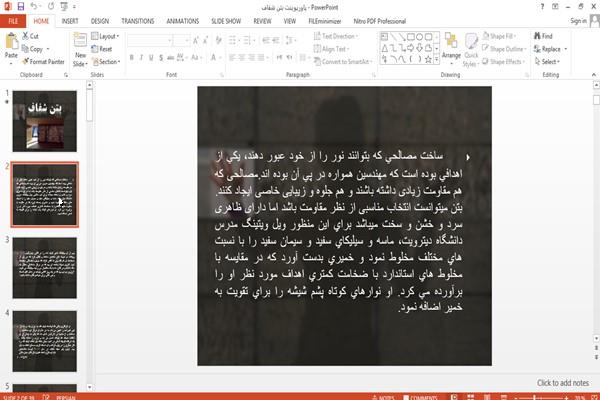The width and height of the screenshot is (600, 400).
Task: Open the PowerPoint Help question mark
Action: (x=542, y=7)
